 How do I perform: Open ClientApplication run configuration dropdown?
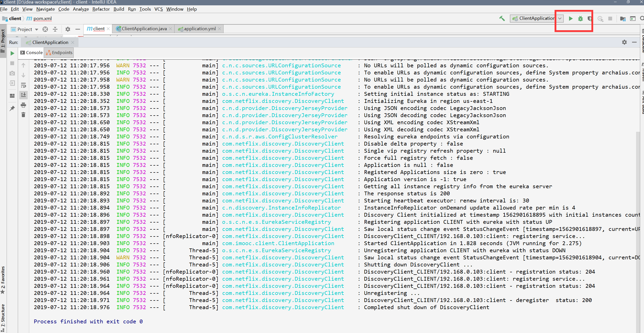point(560,19)
